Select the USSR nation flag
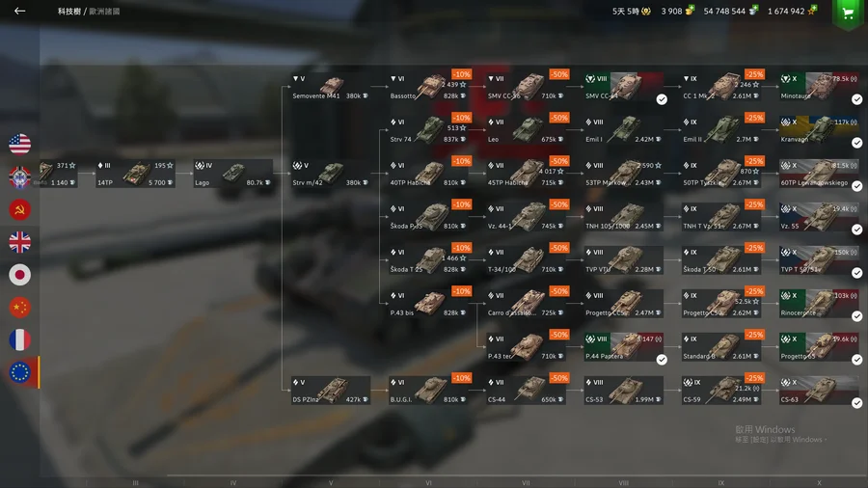The image size is (868, 488). [x=20, y=209]
